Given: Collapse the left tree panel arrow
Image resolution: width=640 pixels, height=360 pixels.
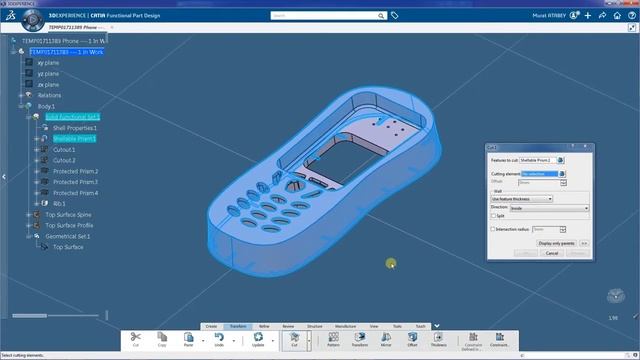Looking at the screenshot, I should 4,177.
